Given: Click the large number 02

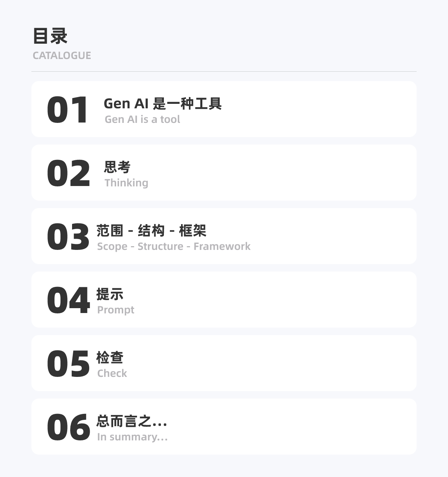Looking at the screenshot, I should tap(68, 173).
